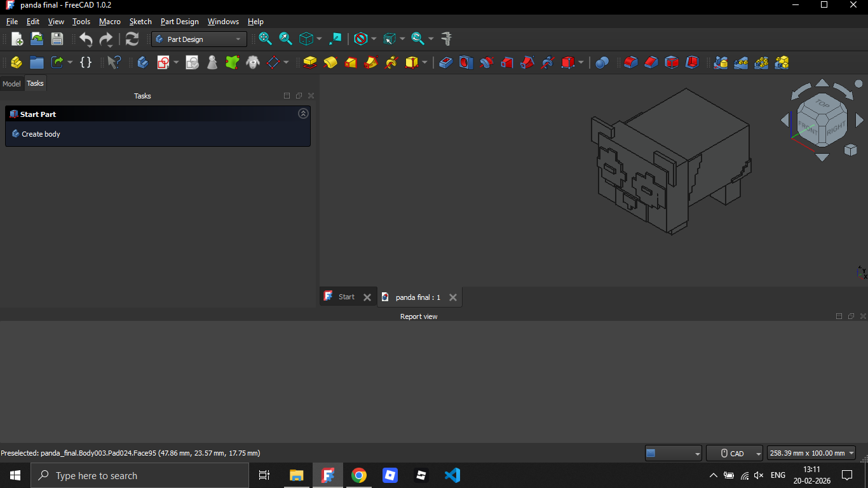Redo the last undone action

[106, 39]
